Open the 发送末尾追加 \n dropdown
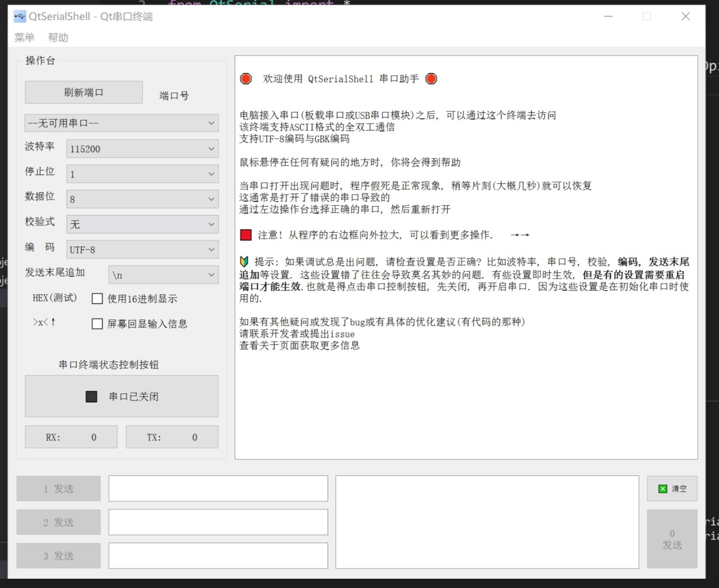The image size is (719, 588). pos(163,275)
